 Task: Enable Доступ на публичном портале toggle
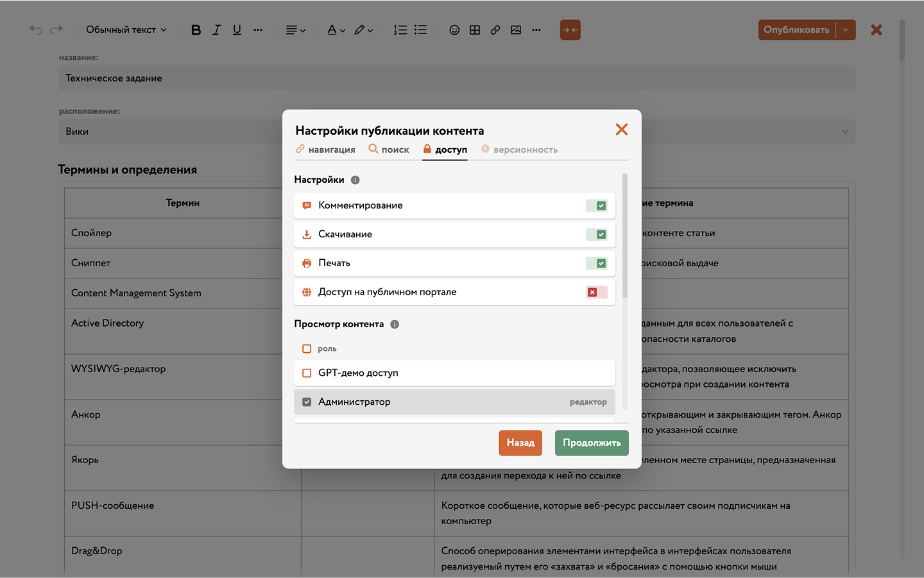(x=597, y=293)
